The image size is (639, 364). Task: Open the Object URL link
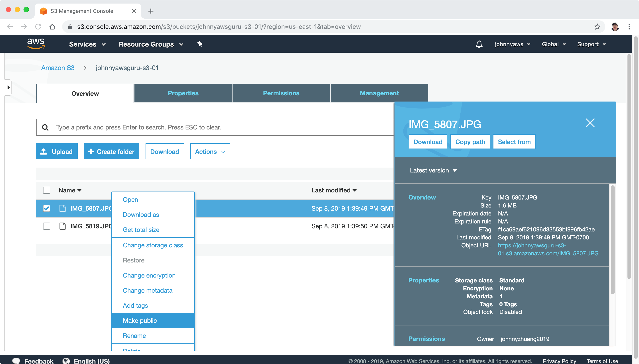tap(548, 249)
